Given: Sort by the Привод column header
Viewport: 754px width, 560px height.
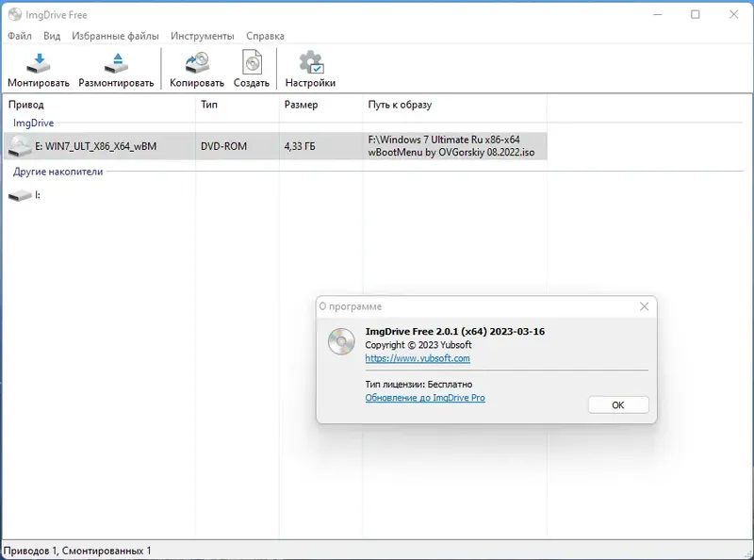Looking at the screenshot, I should pyautogui.click(x=26, y=105).
